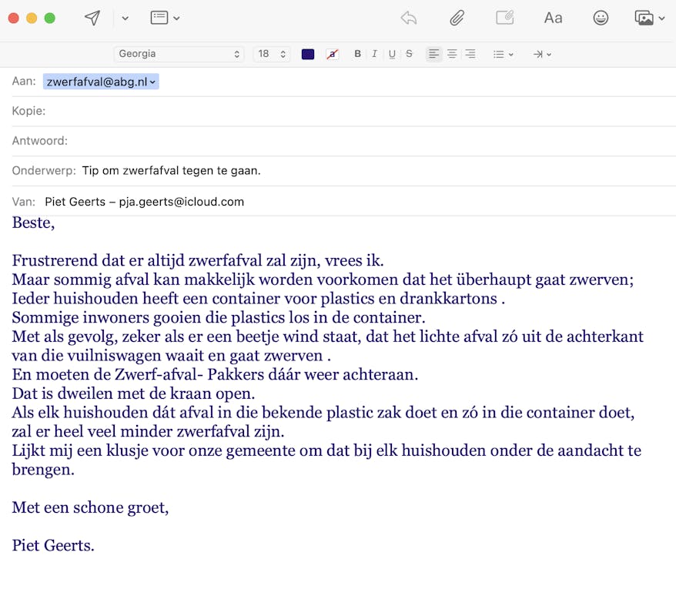Screen dimensions: 676x616
Task: Open the list style dropdown
Action: (x=503, y=54)
